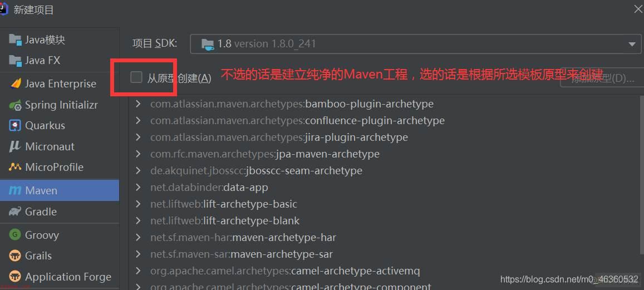Expand the confluence-plugin-archetype node
This screenshot has width=644, height=290.
138,120
